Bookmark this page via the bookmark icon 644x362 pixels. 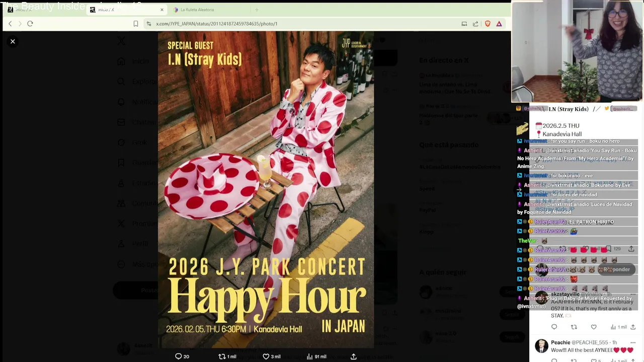click(136, 24)
